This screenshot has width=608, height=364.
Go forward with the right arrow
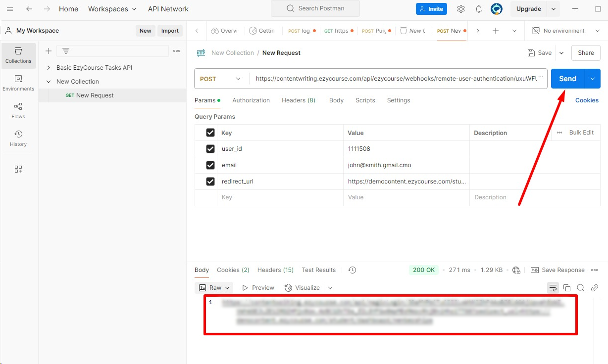(47, 9)
